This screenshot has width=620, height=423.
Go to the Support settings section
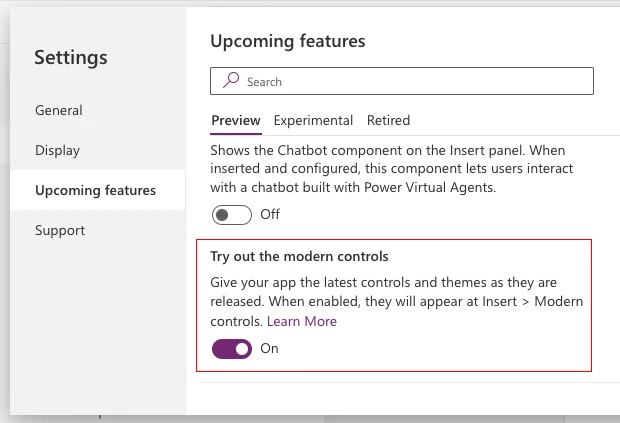60,230
